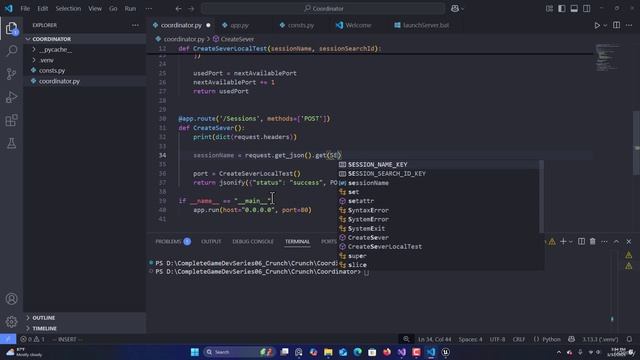Image resolution: width=640 pixels, height=360 pixels.
Task: Toggle primary side bar layout
Action: (x=562, y=9)
